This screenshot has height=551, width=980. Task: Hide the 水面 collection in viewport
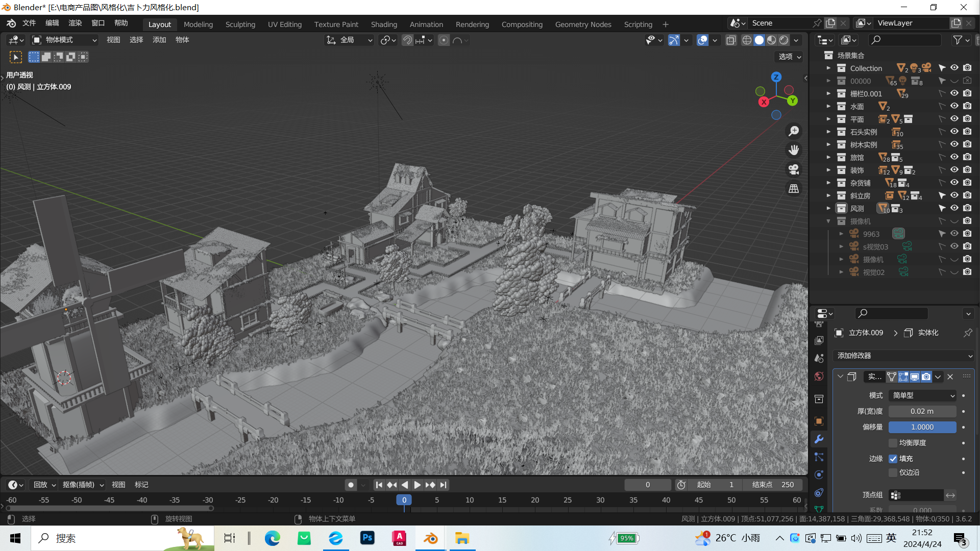(954, 106)
